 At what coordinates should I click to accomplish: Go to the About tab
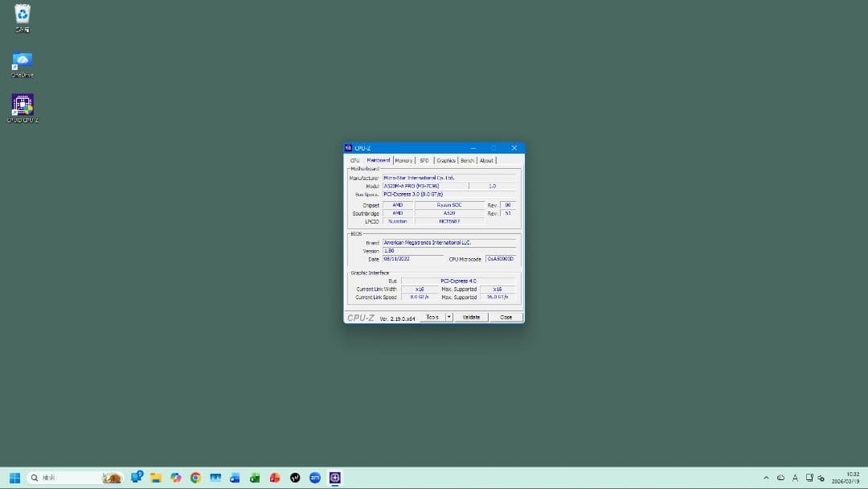486,161
